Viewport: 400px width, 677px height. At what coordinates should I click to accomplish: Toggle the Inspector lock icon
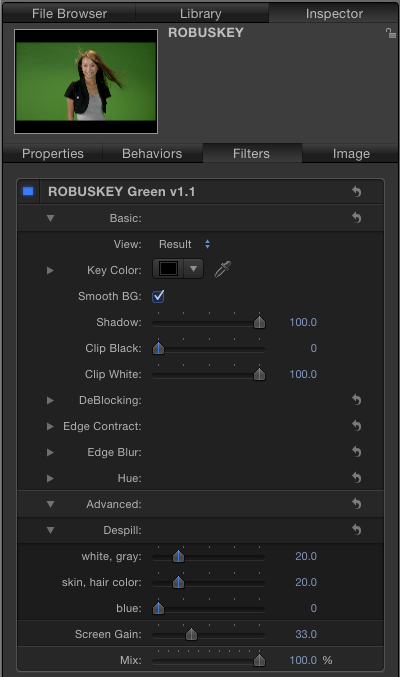pyautogui.click(x=390, y=33)
